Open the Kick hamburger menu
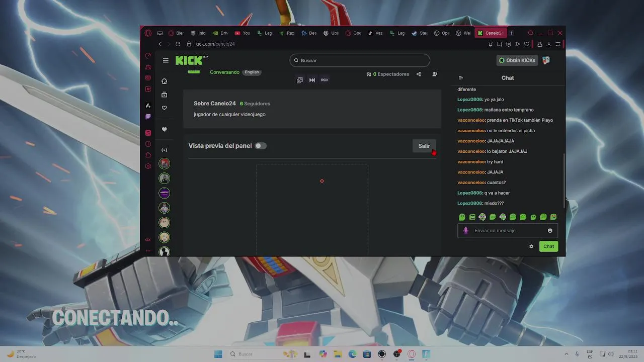Screen dimensions: 644x362 click(x=166, y=60)
